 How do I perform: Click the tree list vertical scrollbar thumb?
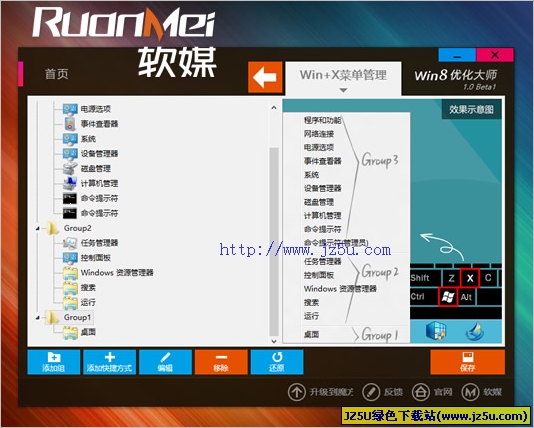(x=274, y=242)
